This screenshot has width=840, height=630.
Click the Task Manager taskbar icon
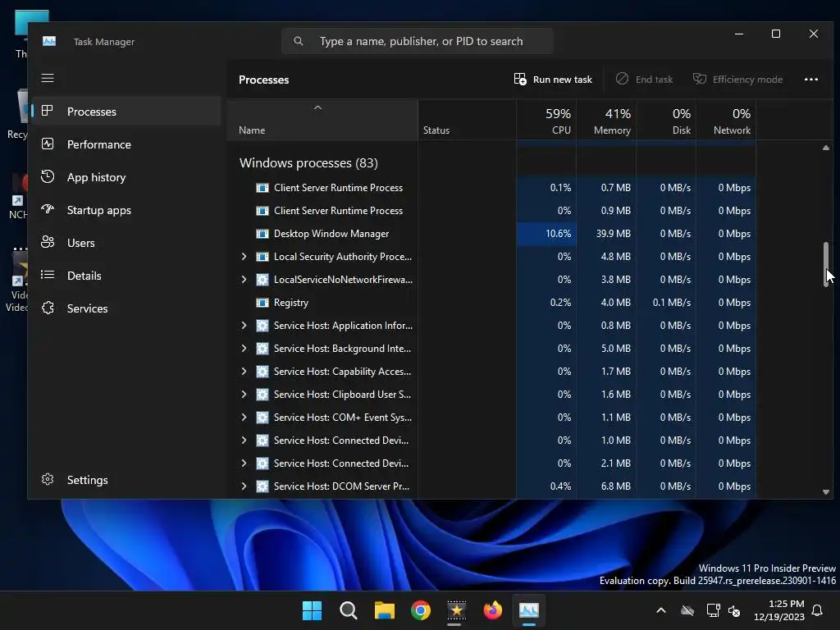tap(529, 610)
